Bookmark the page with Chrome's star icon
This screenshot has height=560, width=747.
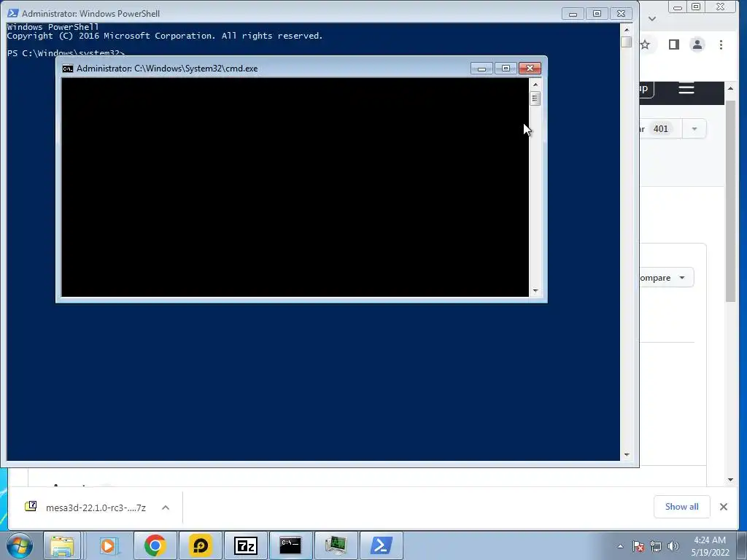[645, 44]
